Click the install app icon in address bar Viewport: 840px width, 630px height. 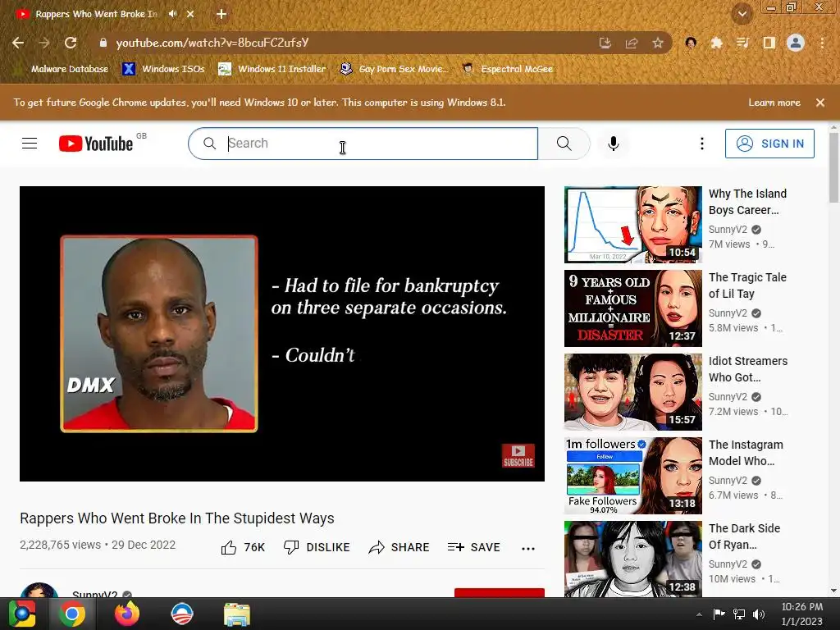tap(605, 43)
